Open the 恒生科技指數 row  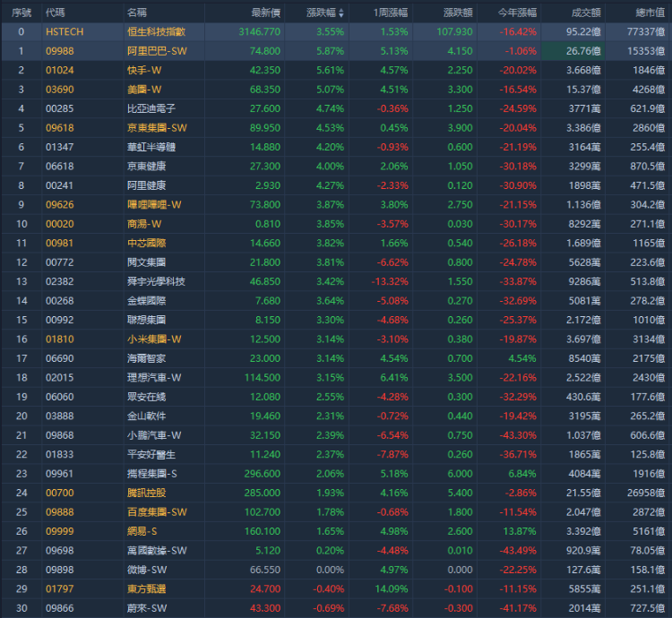coord(336,31)
